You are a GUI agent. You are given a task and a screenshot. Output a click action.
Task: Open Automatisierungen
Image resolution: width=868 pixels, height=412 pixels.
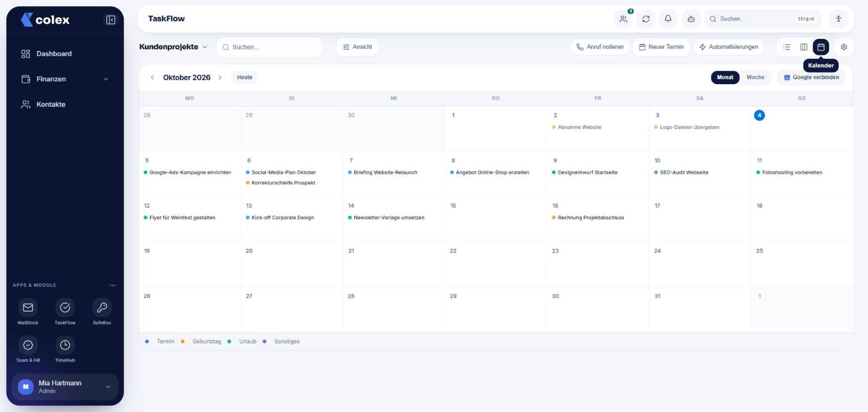(728, 47)
